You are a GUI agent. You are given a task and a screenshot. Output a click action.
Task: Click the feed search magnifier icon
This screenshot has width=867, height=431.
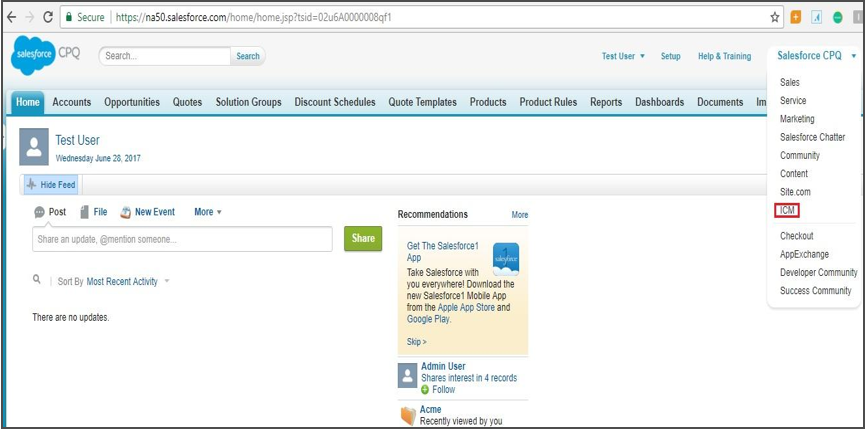pyautogui.click(x=37, y=281)
